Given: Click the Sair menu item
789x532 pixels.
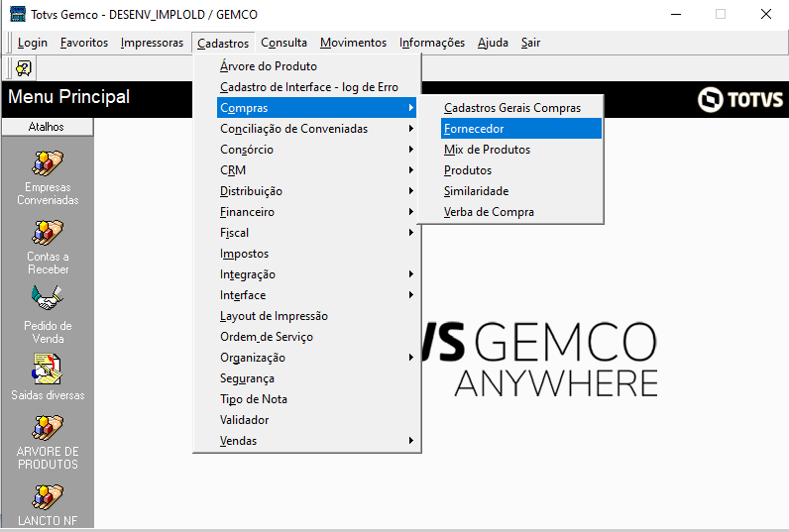Looking at the screenshot, I should 531,43.
